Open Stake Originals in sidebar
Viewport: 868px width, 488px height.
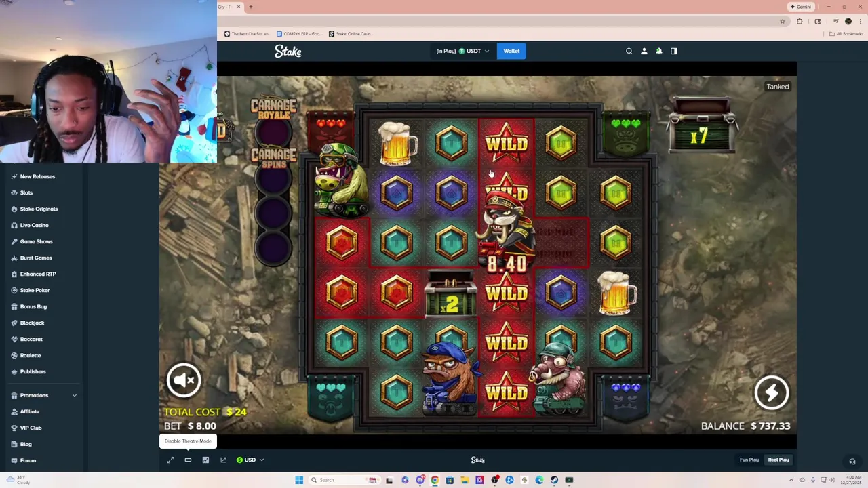(x=39, y=209)
